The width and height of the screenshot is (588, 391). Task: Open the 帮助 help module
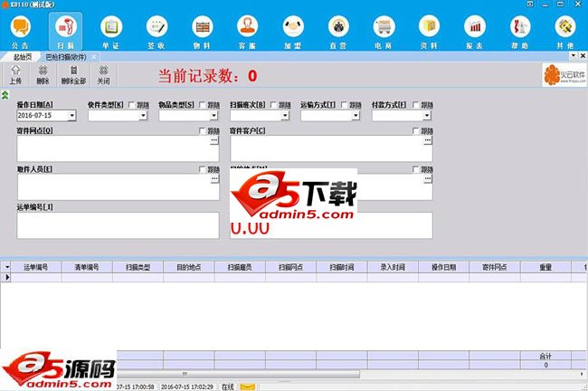[520, 32]
